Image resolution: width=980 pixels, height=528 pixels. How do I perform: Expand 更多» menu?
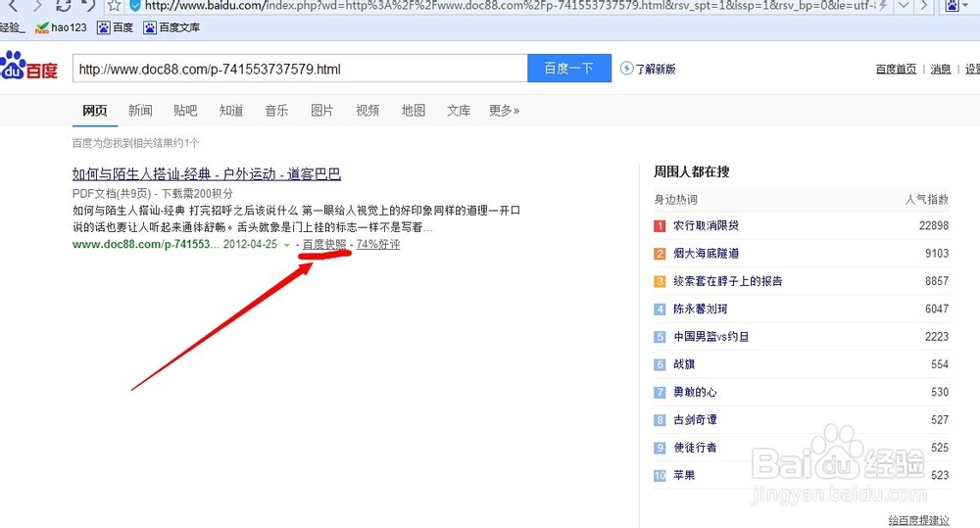click(505, 111)
